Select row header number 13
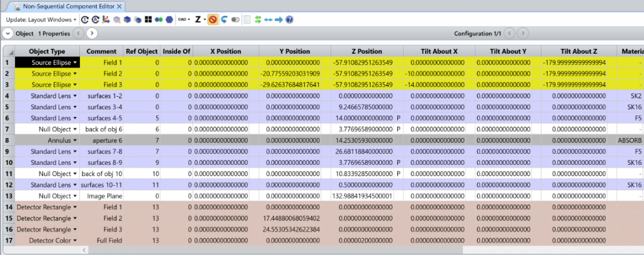644x255 pixels. pos(9,196)
